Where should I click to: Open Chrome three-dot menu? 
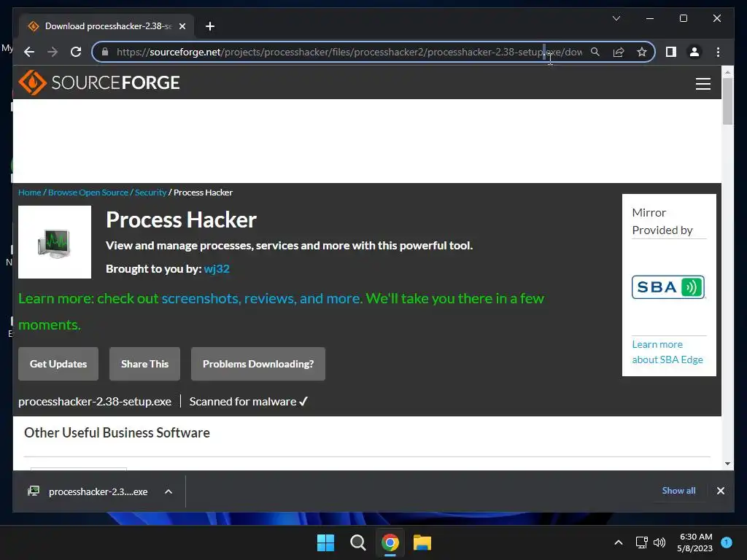click(x=718, y=52)
